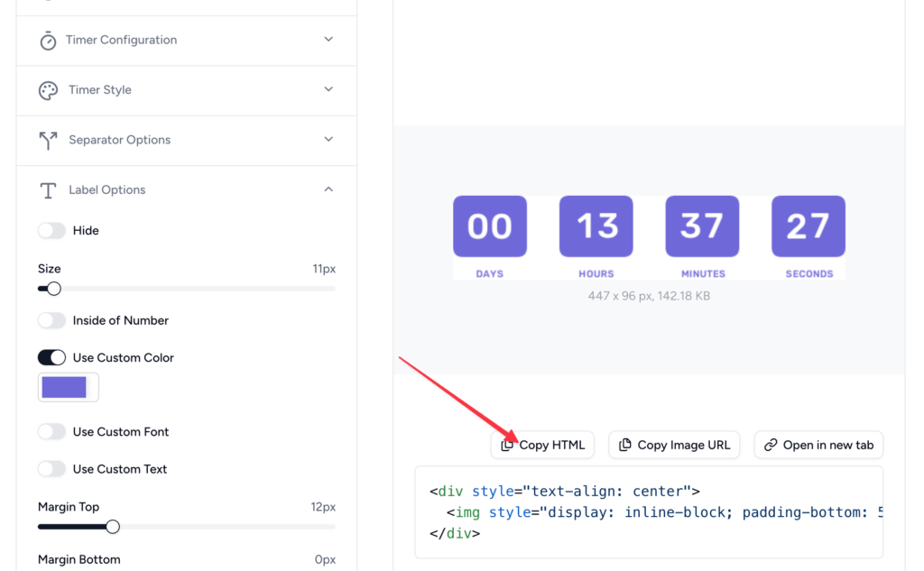Open the timer image in a new tab
This screenshot has width=924, height=571.
point(818,444)
